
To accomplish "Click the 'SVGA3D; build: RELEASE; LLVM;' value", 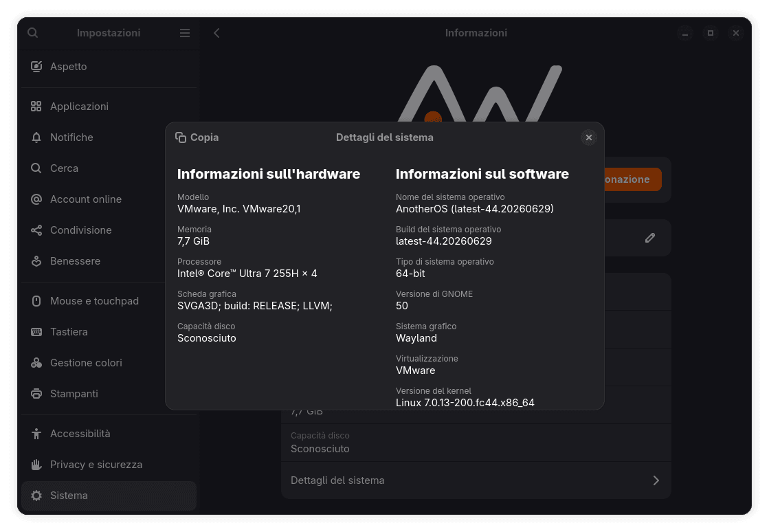I will coord(254,306).
